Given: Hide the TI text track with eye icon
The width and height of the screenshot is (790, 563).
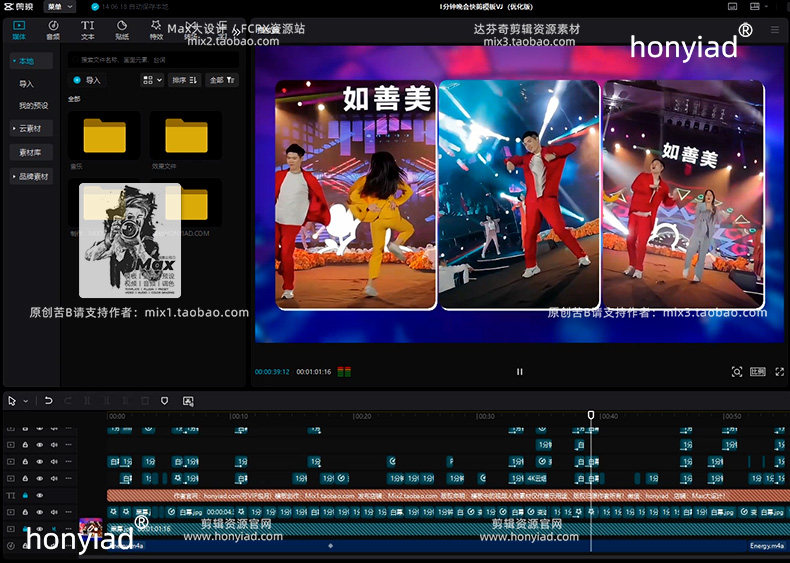Looking at the screenshot, I should [40, 495].
